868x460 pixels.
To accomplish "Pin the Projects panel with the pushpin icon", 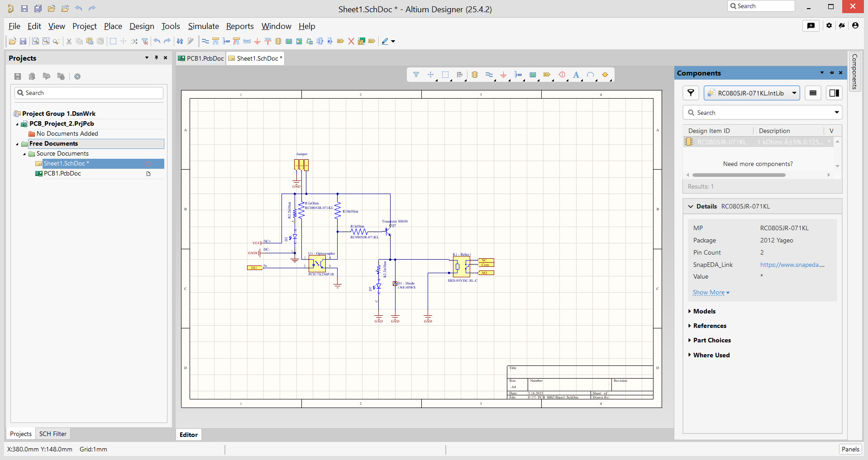I will click(x=156, y=58).
